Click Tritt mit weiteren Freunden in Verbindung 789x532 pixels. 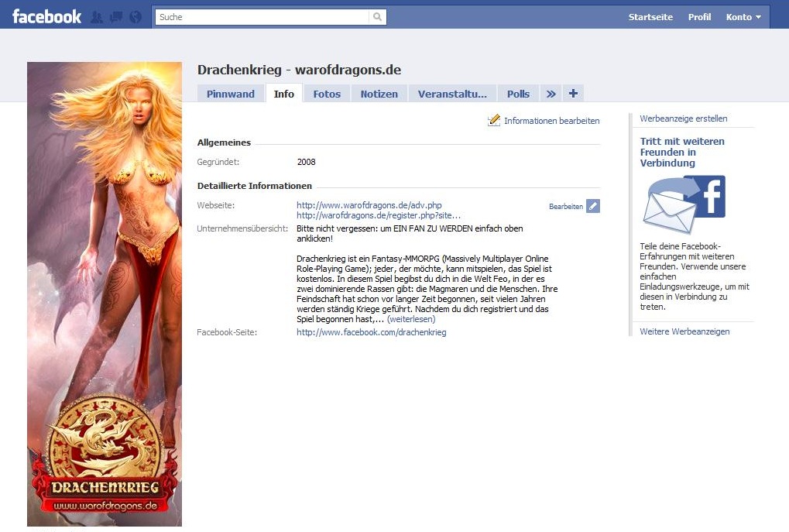pos(682,152)
